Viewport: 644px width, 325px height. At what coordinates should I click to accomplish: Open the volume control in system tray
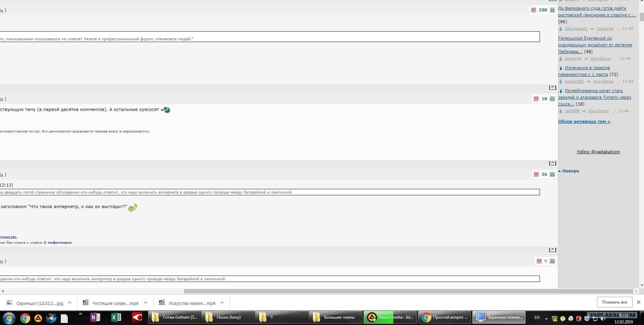pyautogui.click(x=603, y=319)
